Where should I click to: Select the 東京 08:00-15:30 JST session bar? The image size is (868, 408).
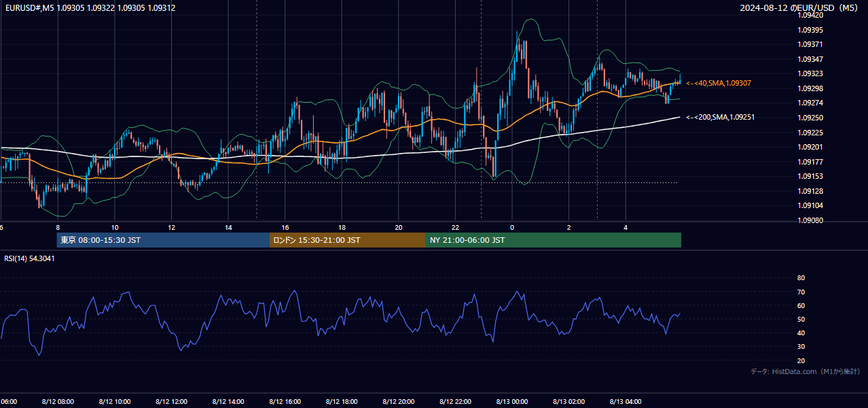[x=163, y=240]
